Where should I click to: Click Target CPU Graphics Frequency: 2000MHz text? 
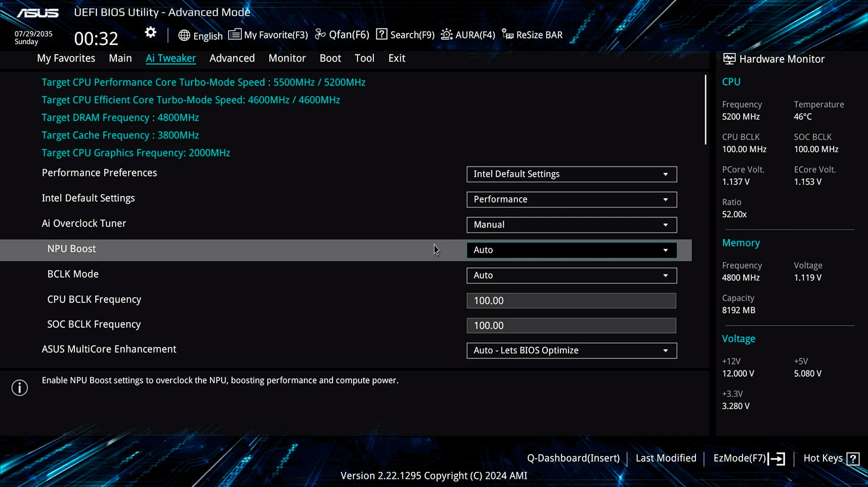(x=136, y=153)
